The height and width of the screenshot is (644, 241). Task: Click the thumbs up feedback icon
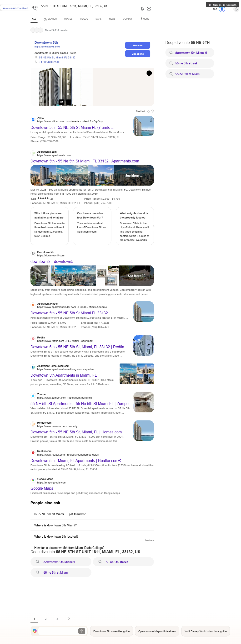tap(149, 111)
